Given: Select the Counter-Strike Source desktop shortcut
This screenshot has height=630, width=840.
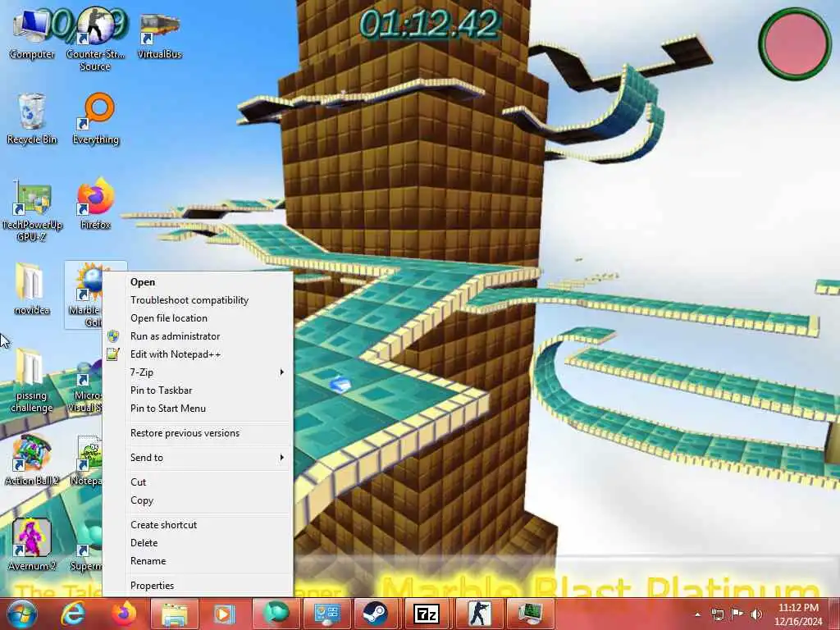Looking at the screenshot, I should point(95,39).
